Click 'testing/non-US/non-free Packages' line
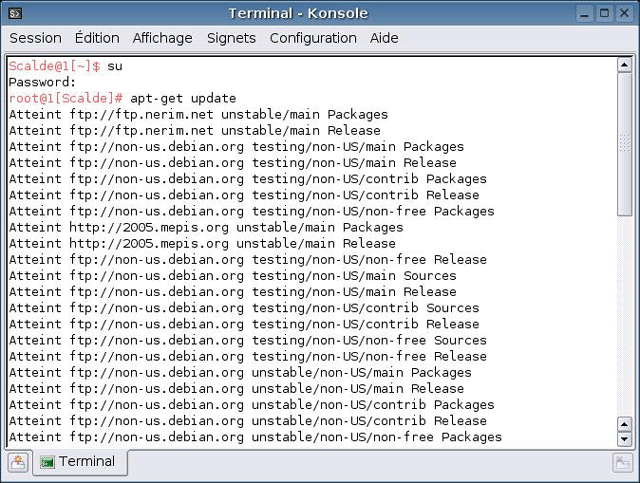This screenshot has width=640, height=483. (x=252, y=211)
